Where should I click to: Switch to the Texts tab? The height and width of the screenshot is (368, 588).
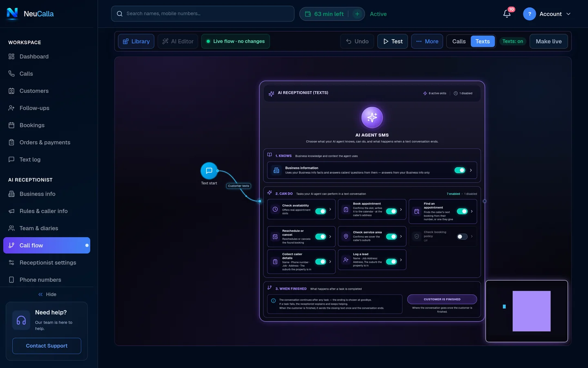[x=483, y=41]
